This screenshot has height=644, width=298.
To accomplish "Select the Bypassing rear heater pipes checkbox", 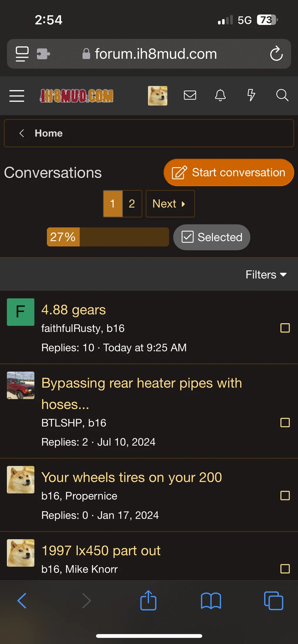I will (285, 422).
